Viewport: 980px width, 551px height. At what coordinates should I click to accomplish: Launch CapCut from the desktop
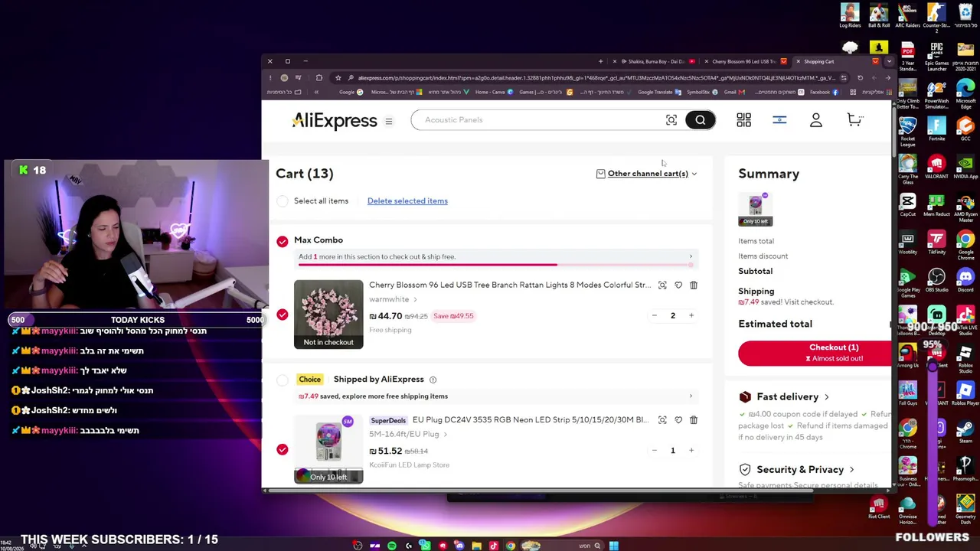[907, 205]
